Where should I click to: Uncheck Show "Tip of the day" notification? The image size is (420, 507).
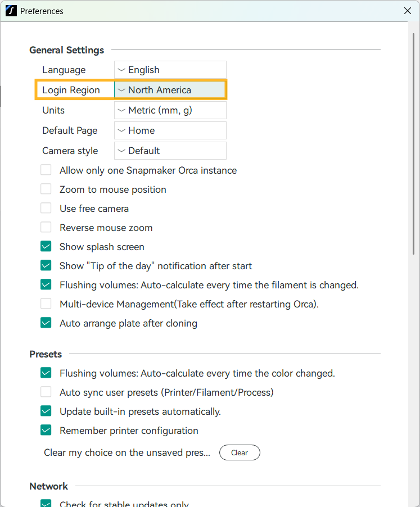[46, 266]
